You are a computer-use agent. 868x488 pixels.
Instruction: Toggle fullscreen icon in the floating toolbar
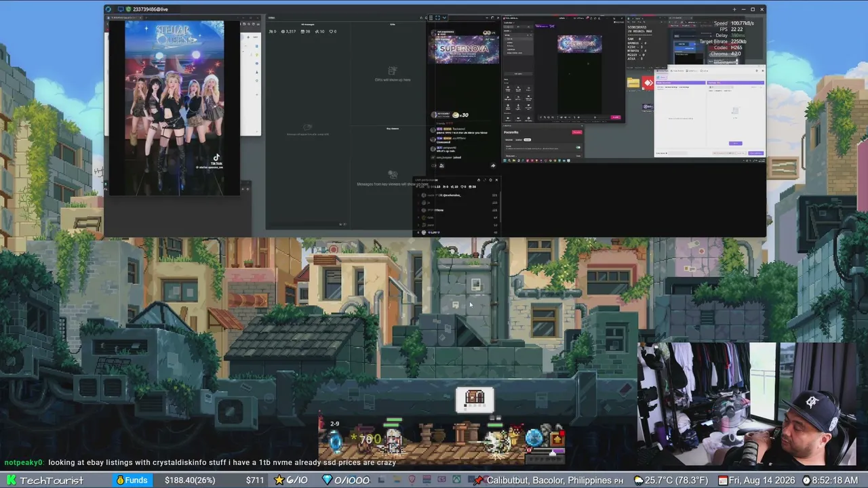tap(438, 18)
